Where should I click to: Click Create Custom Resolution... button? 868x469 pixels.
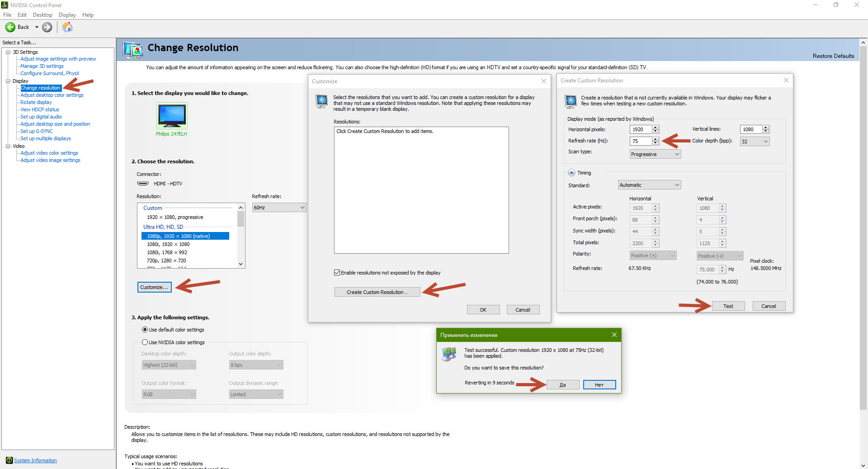(x=377, y=292)
